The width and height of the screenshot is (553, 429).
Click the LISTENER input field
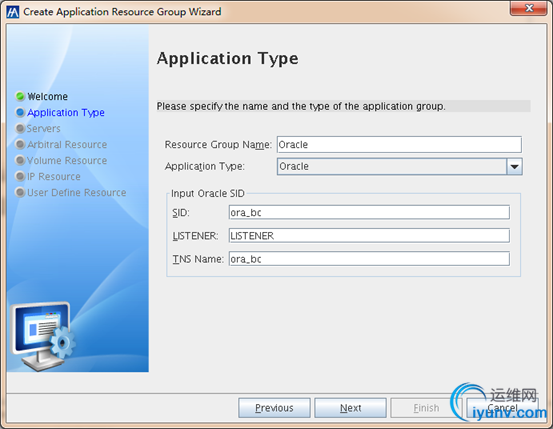pos(369,236)
